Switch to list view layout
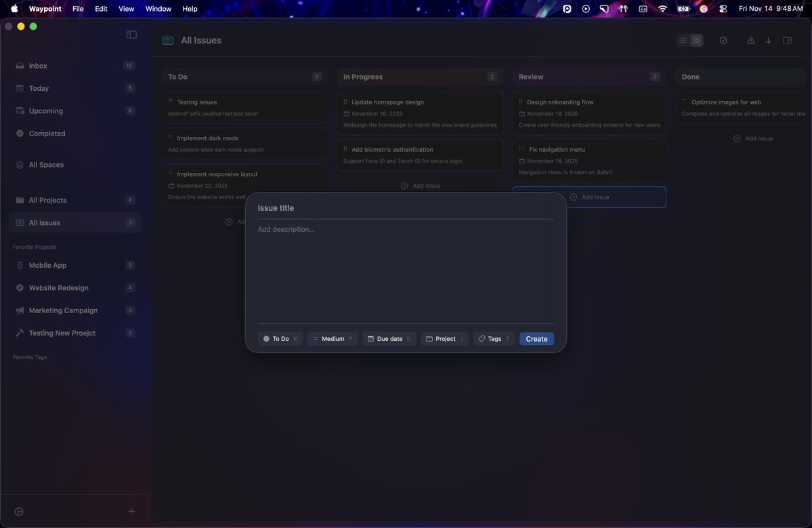This screenshot has height=528, width=812. (x=681, y=41)
